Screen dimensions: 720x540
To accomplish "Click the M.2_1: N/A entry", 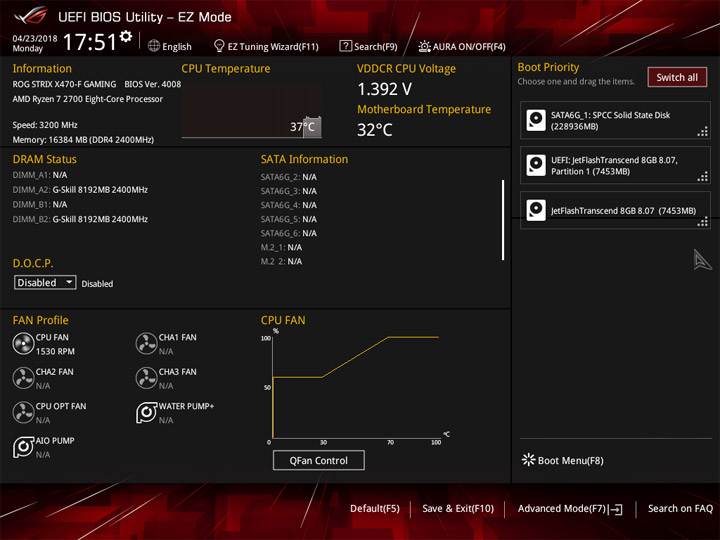I will click(281, 248).
